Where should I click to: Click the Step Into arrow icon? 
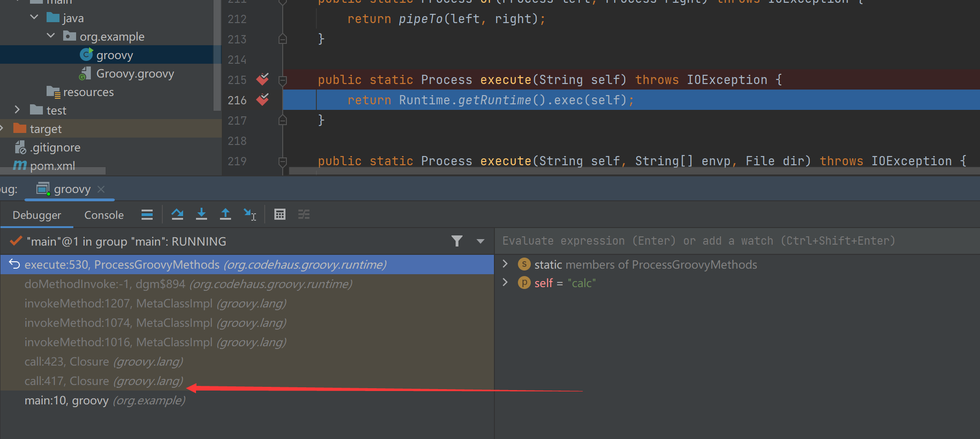[x=201, y=214]
